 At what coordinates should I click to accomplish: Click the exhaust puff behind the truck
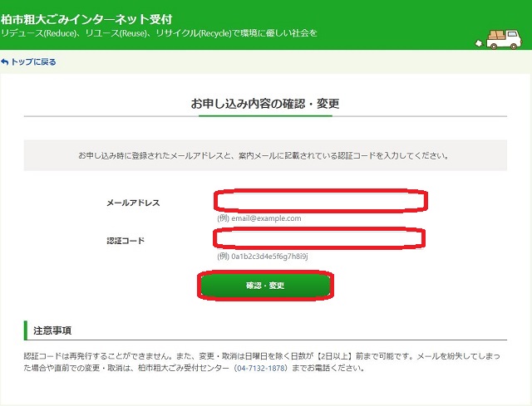[479, 43]
